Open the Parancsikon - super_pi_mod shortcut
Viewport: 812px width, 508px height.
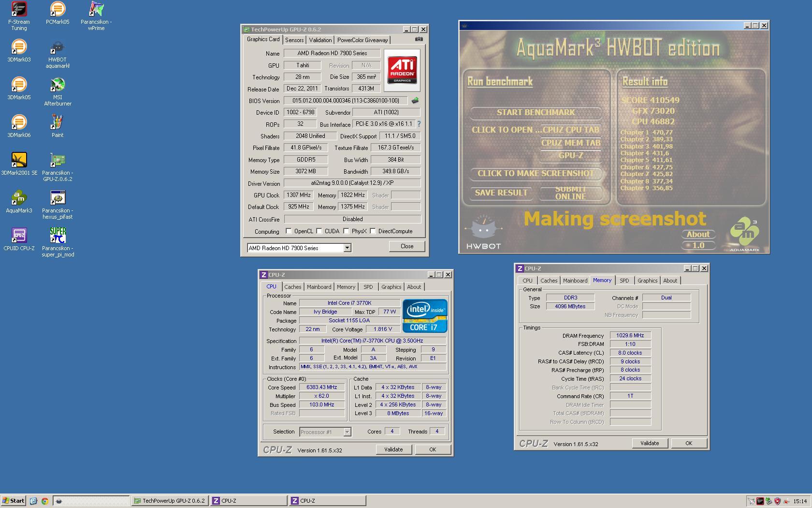(x=58, y=243)
